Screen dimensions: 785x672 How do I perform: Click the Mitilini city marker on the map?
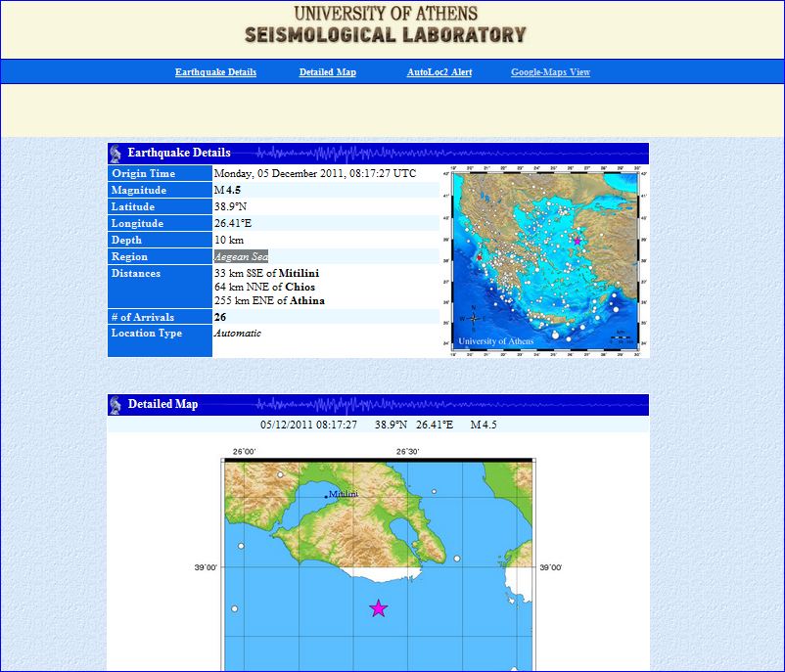click(x=326, y=497)
